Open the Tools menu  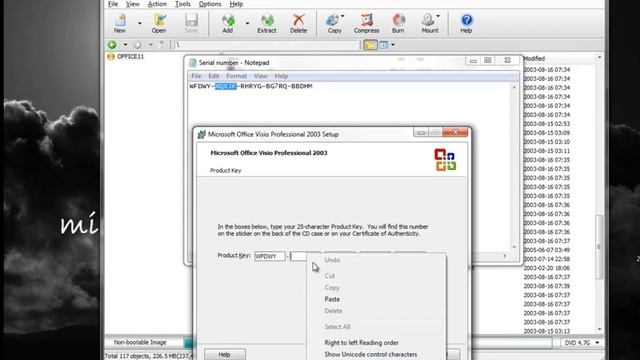click(182, 4)
